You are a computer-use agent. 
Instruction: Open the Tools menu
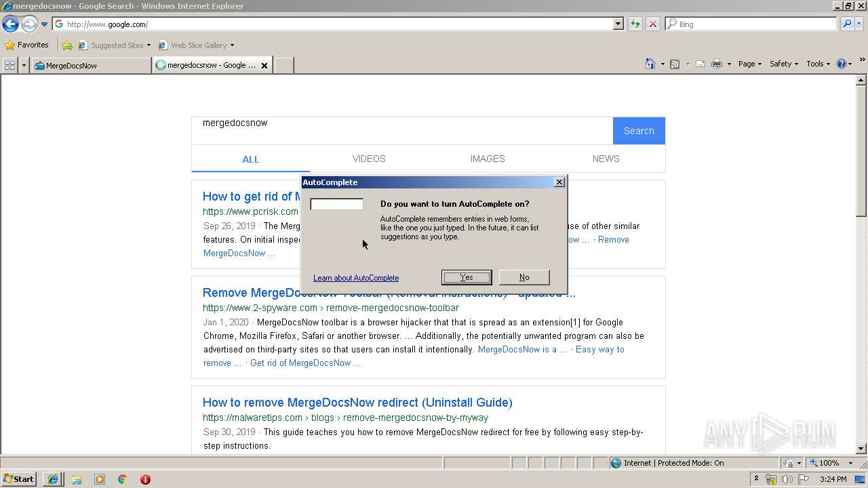818,64
